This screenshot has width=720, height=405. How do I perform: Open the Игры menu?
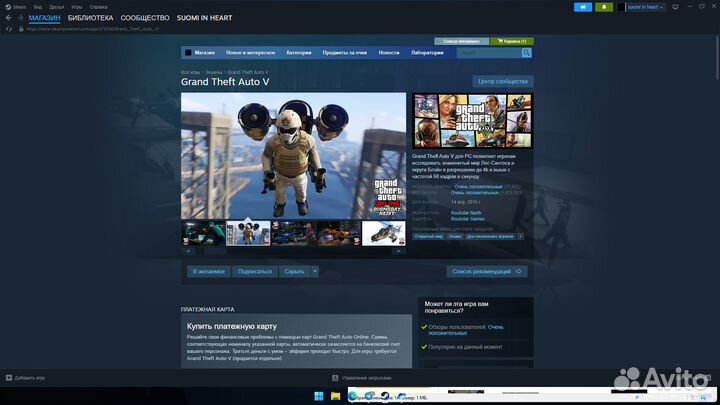pyautogui.click(x=77, y=7)
